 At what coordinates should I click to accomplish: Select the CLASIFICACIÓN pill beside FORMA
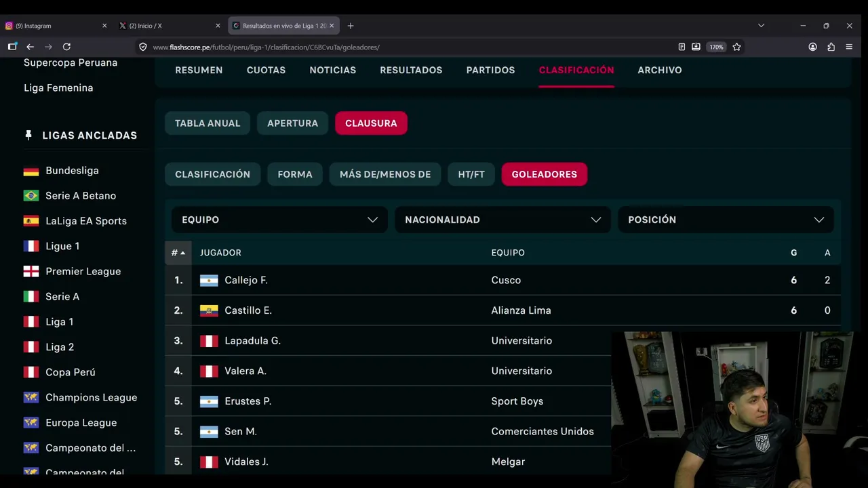click(x=212, y=174)
